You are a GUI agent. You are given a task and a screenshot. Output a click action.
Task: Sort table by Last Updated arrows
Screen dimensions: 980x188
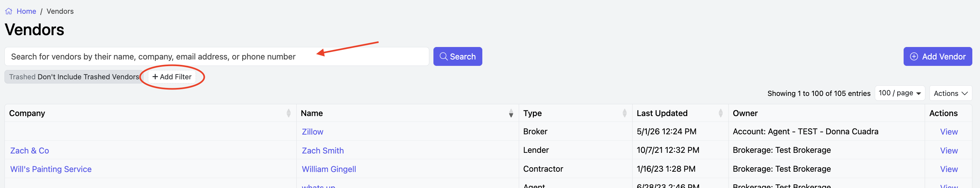pos(720,113)
